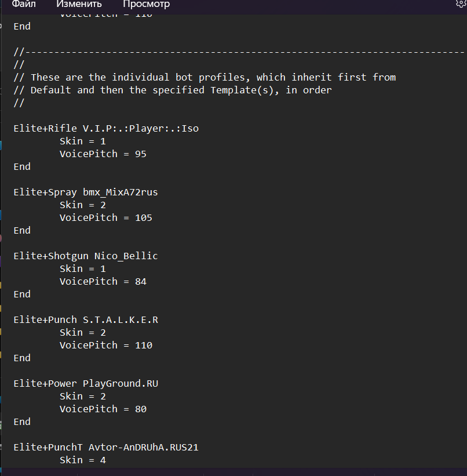Click Skin = 1 under Nico_Bellic profile
This screenshot has height=476, width=467.
[83, 268]
